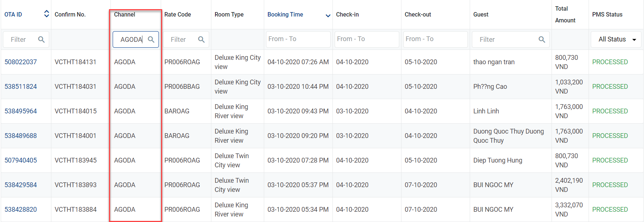Click Booking Time column header
The width and height of the screenshot is (644, 222).
click(x=285, y=15)
